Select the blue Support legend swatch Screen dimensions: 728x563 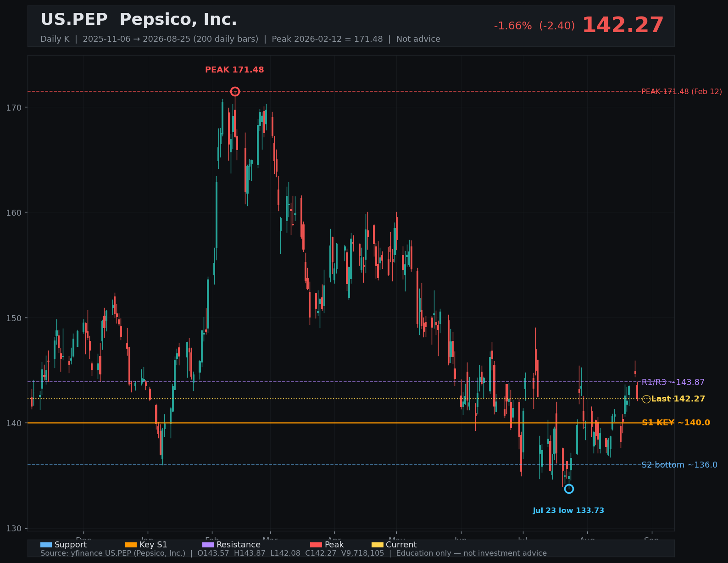pyautogui.click(x=46, y=545)
